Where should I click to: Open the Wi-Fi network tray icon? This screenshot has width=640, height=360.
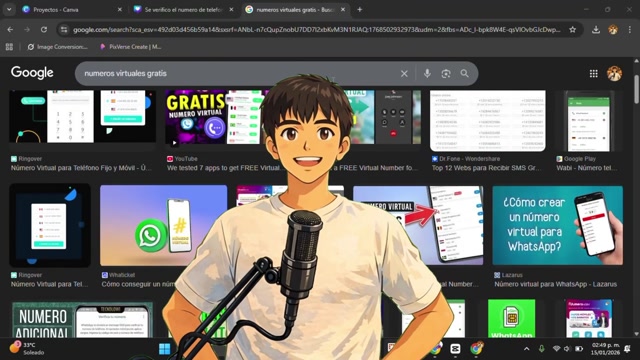556,349
